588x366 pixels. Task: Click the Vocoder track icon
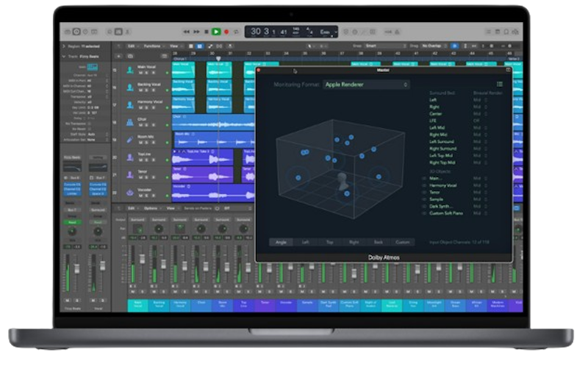130,193
